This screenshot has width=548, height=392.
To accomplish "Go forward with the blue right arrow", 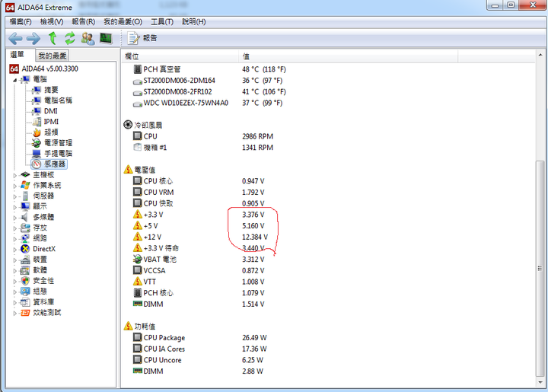I will (33, 38).
